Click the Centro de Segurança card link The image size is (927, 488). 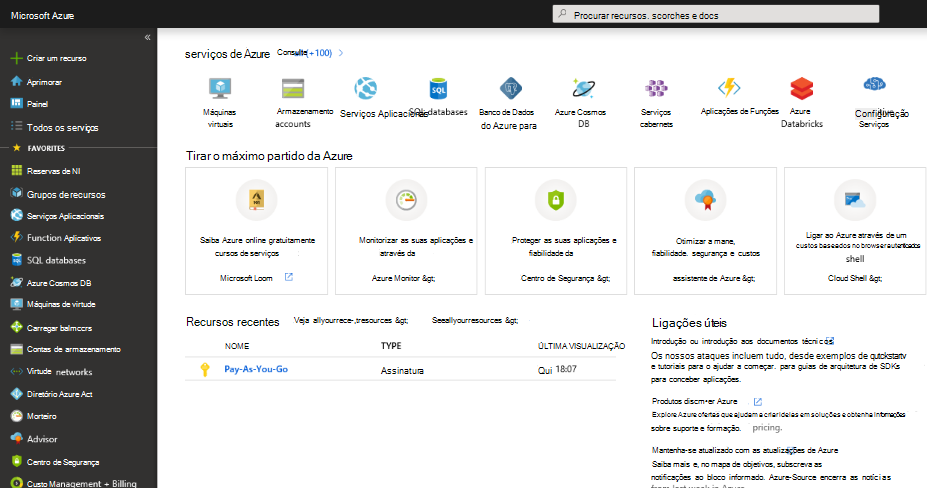tap(565, 278)
